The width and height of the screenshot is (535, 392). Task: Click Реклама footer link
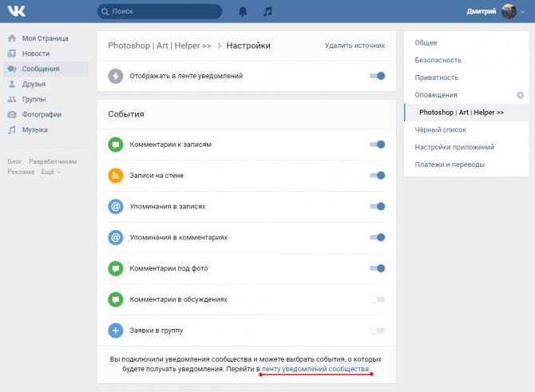pyautogui.click(x=21, y=172)
